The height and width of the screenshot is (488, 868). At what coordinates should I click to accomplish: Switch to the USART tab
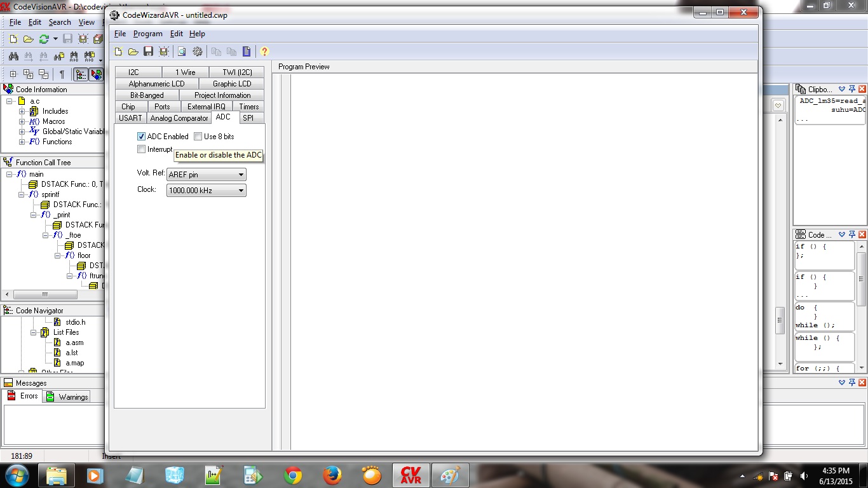[131, 118]
